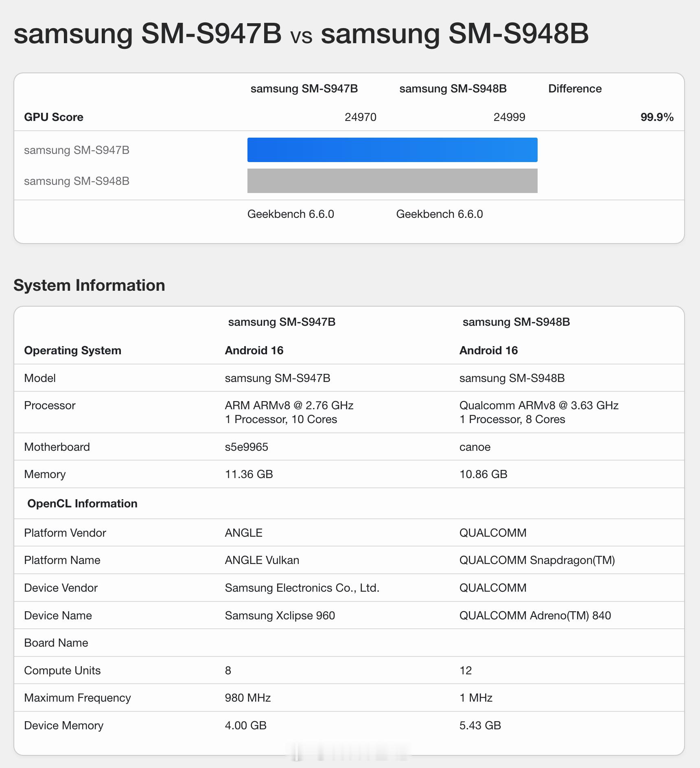Screen dimensions: 700x768
Task: Click the gray SM-S948B score bar
Action: point(392,181)
